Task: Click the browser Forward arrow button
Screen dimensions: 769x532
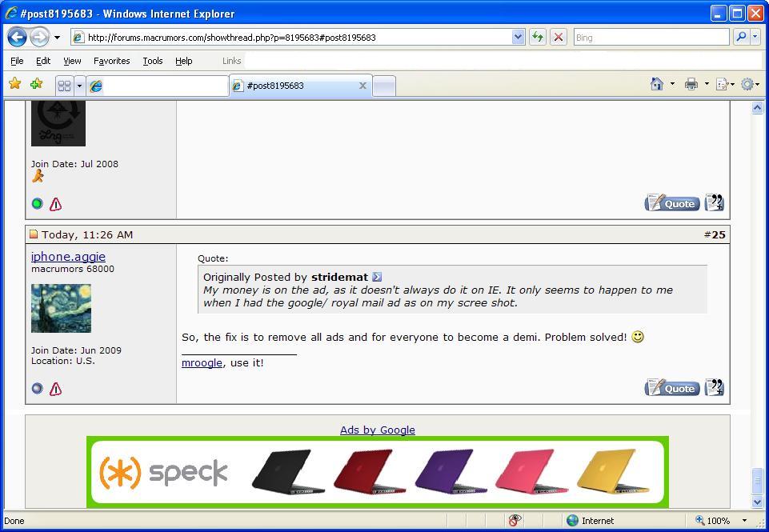Action: click(x=40, y=38)
